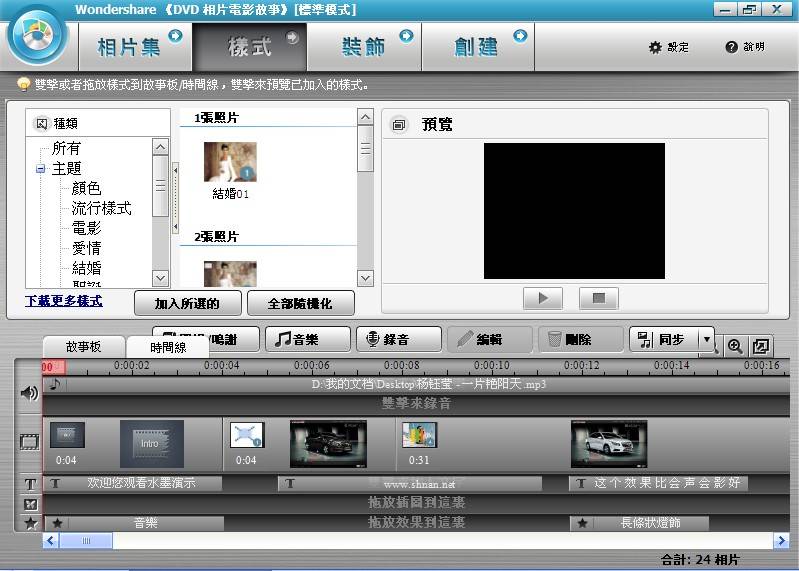Viewport: 799px width, 571px height.
Task: Select the 这个效果比会声会影好 text clip
Action: click(658, 483)
